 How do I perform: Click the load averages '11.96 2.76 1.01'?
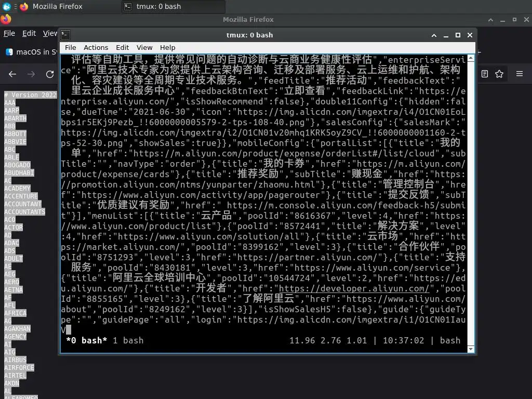[x=328, y=340]
